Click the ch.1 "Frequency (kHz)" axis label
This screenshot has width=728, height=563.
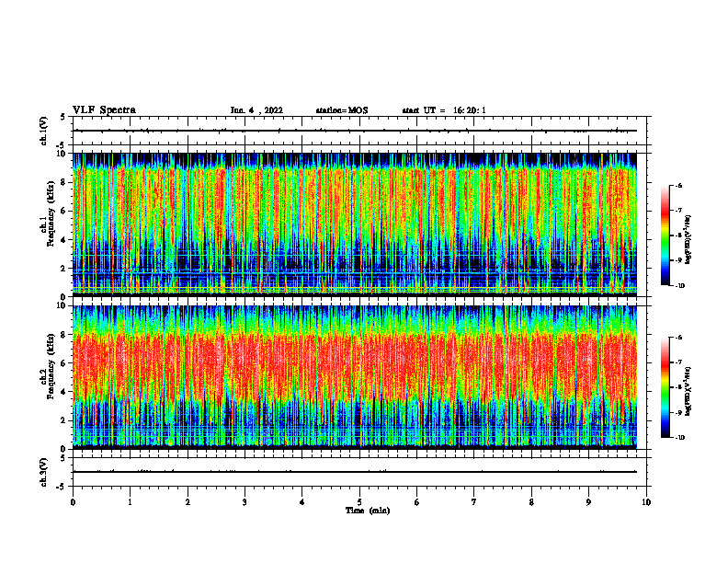[x=51, y=213]
